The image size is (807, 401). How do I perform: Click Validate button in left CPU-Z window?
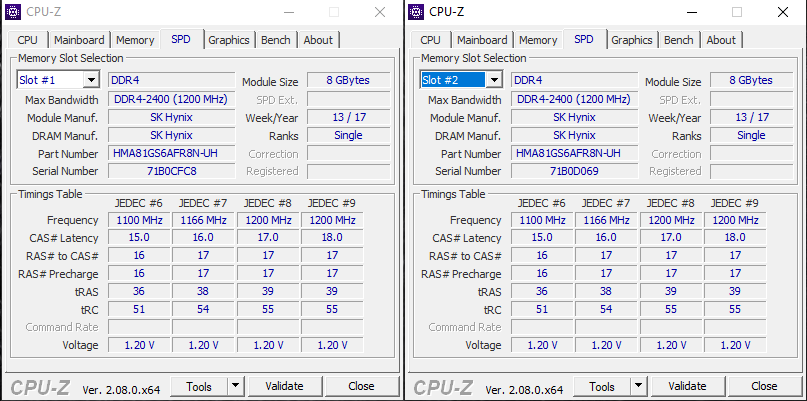tap(285, 386)
